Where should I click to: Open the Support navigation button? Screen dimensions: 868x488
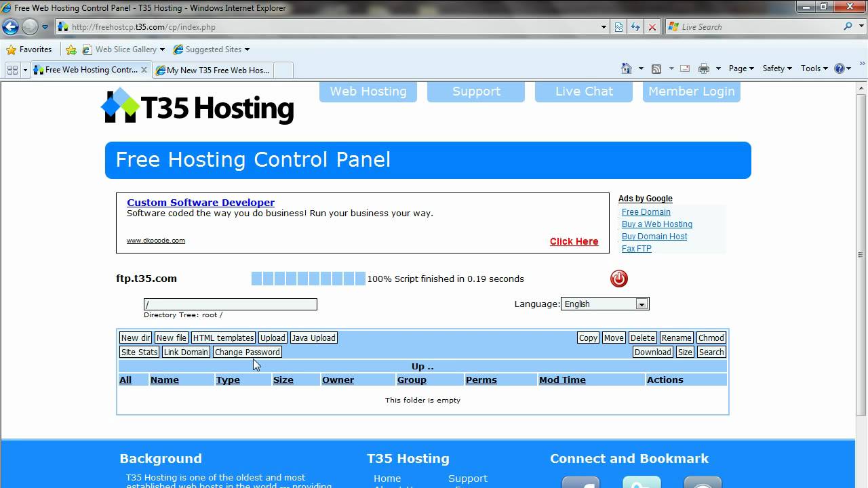(476, 91)
